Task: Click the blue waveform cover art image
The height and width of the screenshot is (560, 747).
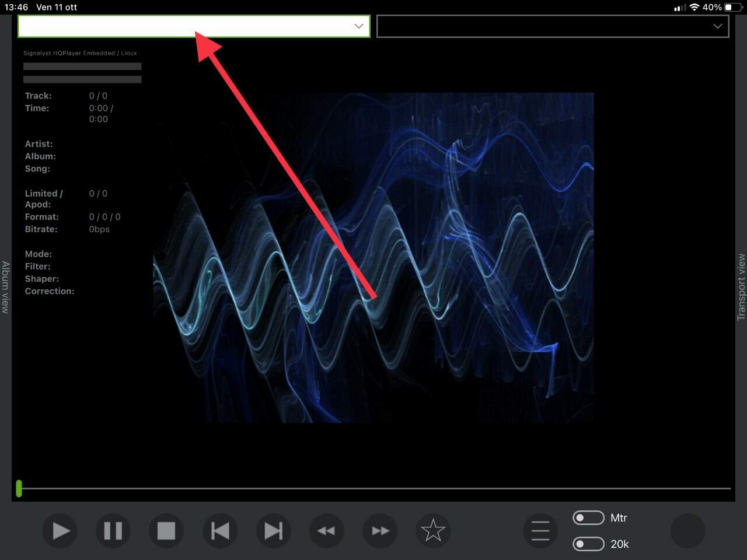Action: tap(373, 257)
